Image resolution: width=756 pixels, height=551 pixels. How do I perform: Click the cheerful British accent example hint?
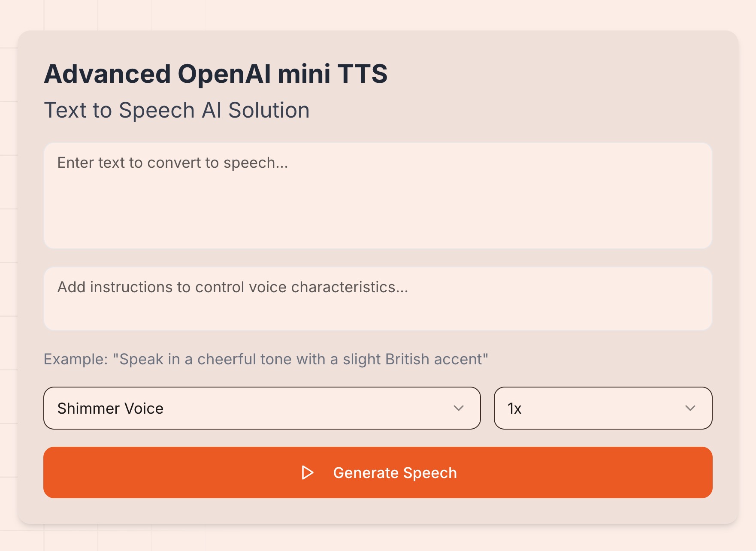point(266,359)
